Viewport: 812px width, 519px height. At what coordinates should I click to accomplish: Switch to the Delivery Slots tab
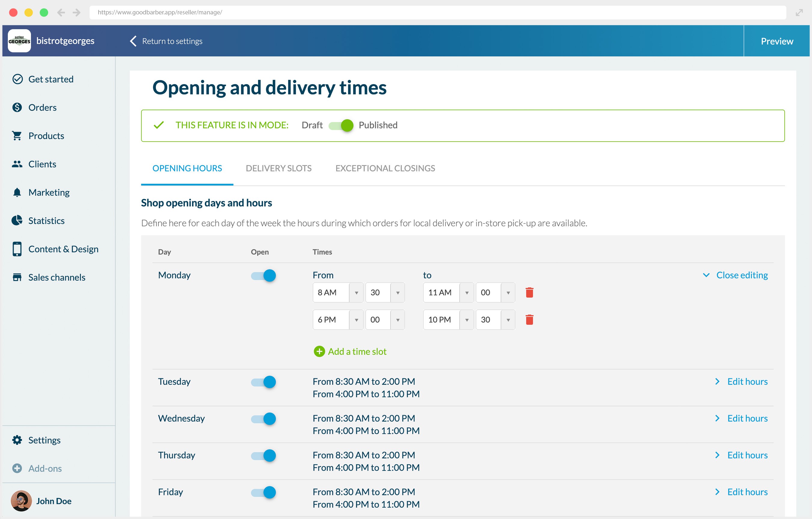278,168
